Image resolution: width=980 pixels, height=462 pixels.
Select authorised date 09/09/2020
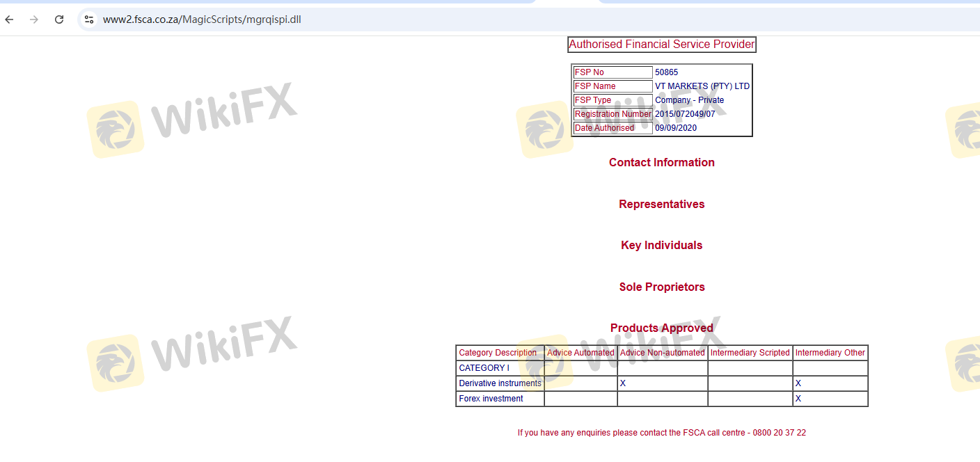tap(676, 128)
